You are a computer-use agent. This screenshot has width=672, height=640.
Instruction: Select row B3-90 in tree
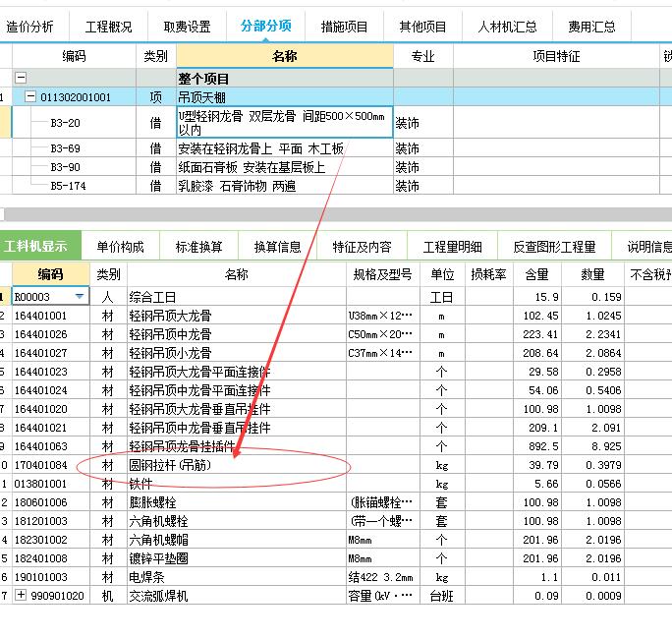coord(65,167)
